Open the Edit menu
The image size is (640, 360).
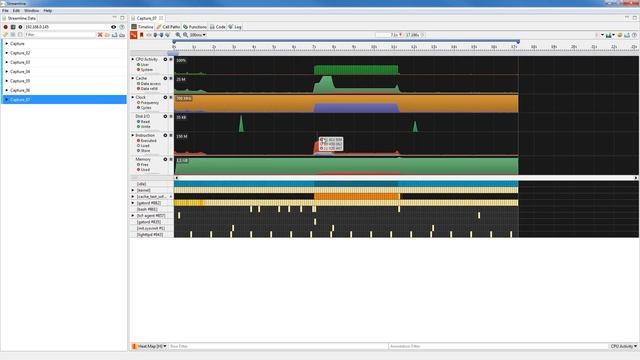[16, 11]
